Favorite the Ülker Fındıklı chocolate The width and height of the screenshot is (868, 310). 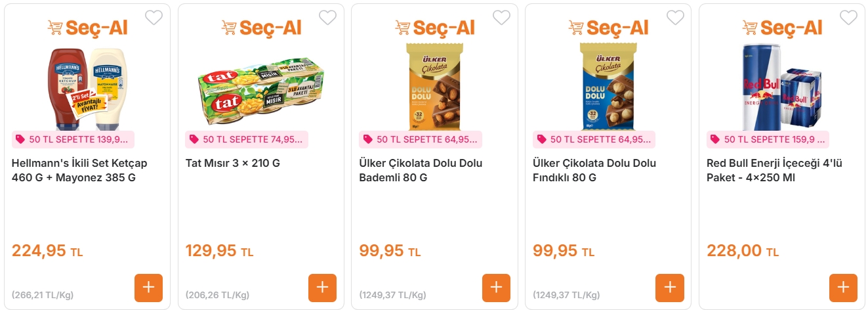[675, 18]
